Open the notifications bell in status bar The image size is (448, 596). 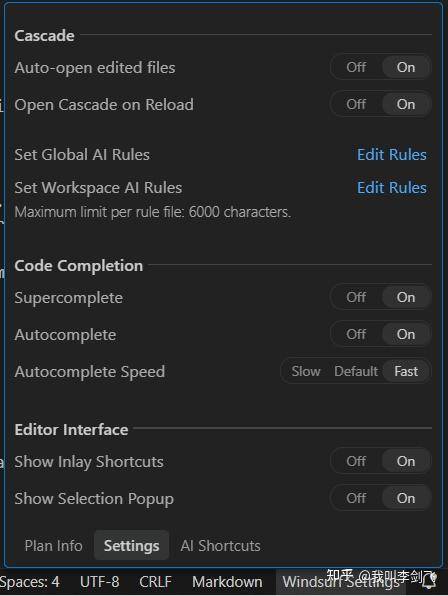[x=429, y=581]
